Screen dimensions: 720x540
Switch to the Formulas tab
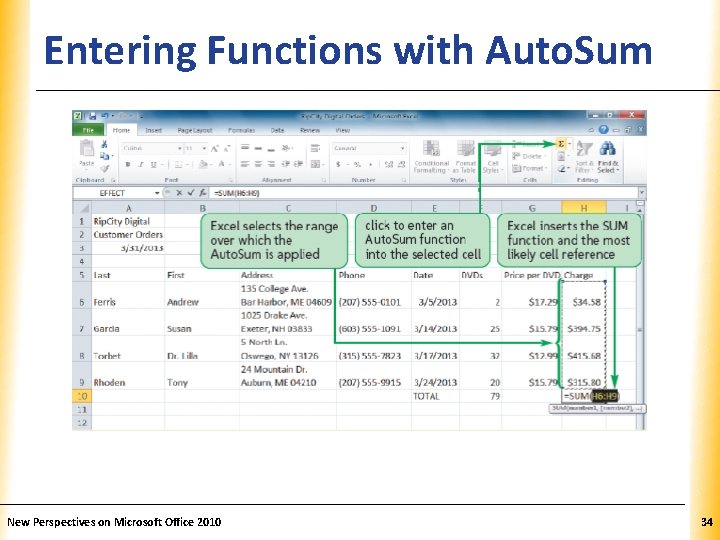pyautogui.click(x=242, y=130)
